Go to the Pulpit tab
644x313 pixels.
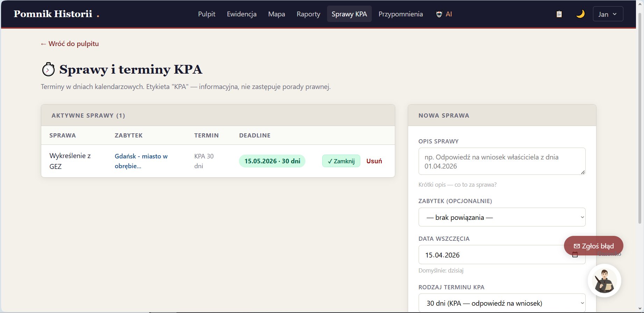tap(207, 14)
